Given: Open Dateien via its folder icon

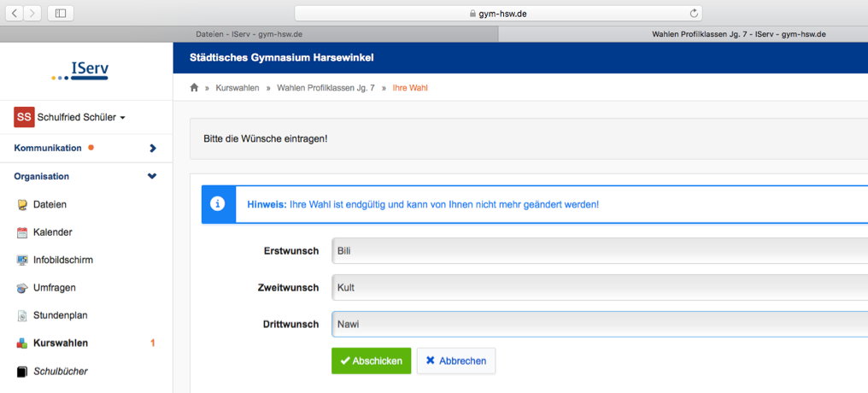Looking at the screenshot, I should click(x=22, y=205).
